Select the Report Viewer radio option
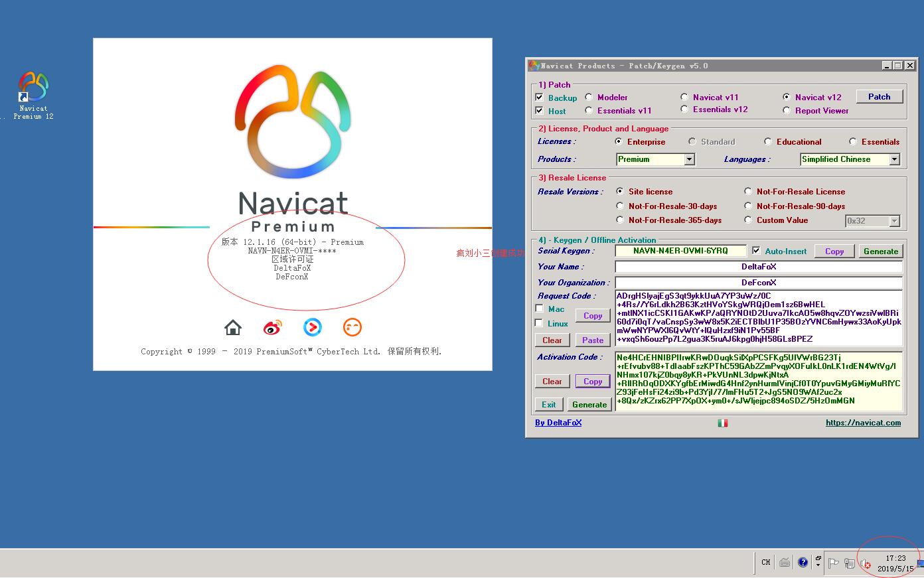The height and width of the screenshot is (578, 924). coord(787,110)
